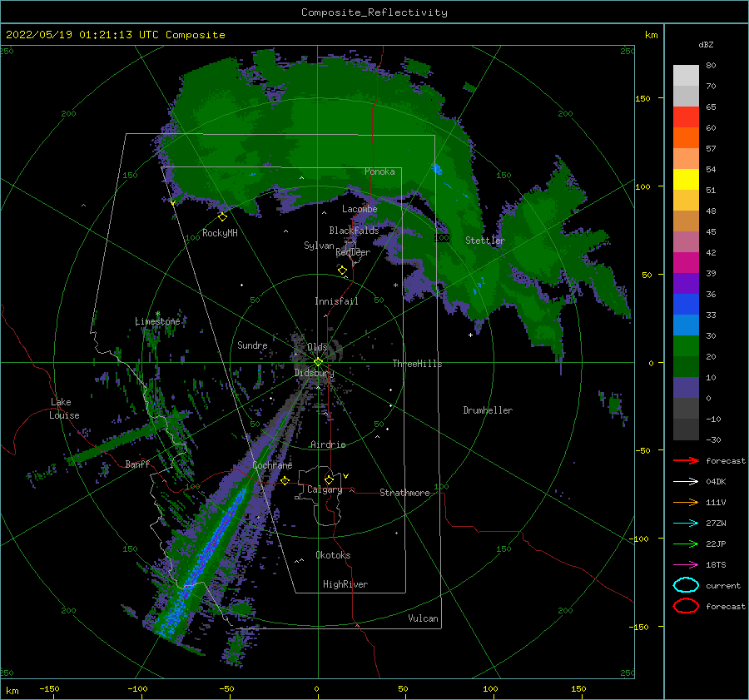Click the red forecast arrow legend icon
The width and height of the screenshot is (749, 700).
pyautogui.click(x=686, y=460)
